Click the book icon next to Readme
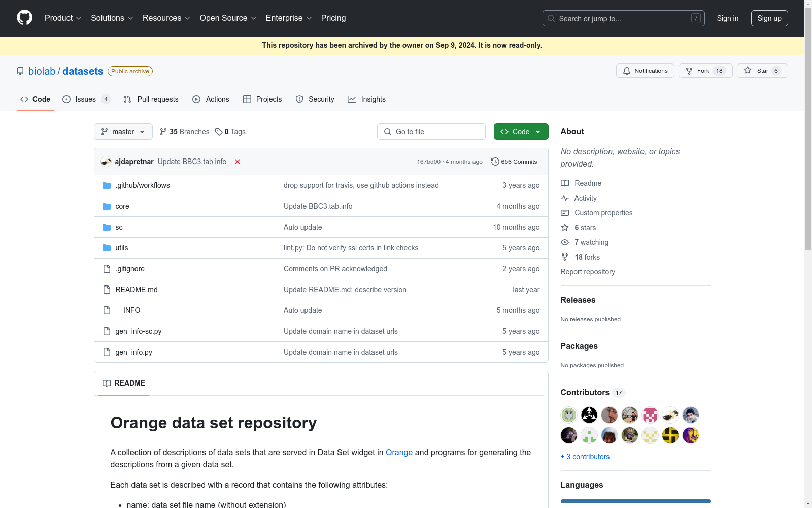 click(565, 183)
